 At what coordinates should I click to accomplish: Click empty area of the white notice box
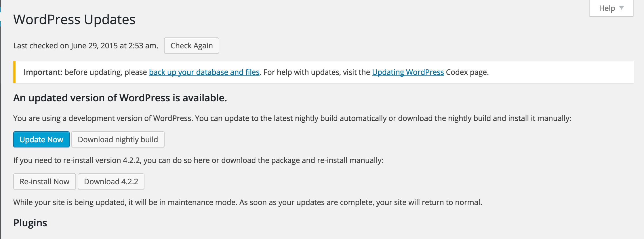pyautogui.click(x=561, y=72)
